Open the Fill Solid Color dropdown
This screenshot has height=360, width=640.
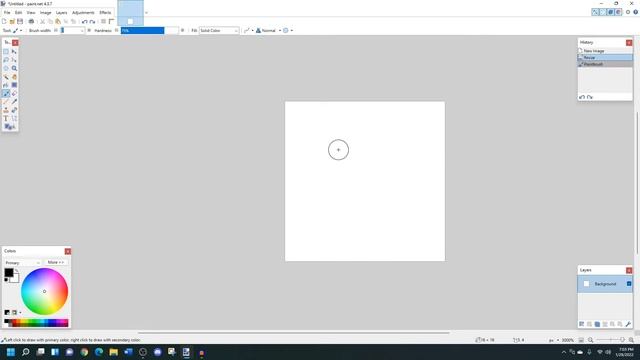(219, 31)
